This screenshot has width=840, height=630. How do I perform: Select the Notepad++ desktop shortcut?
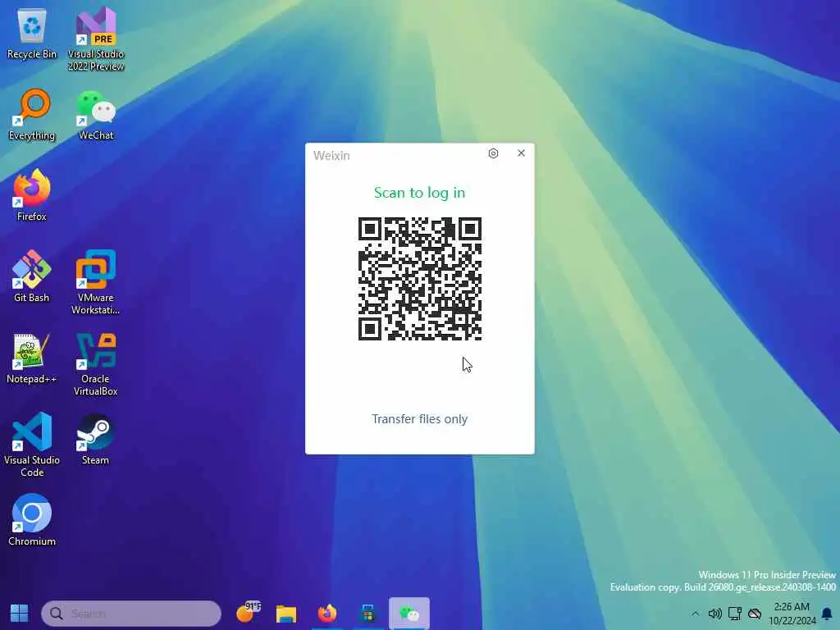coord(32,358)
